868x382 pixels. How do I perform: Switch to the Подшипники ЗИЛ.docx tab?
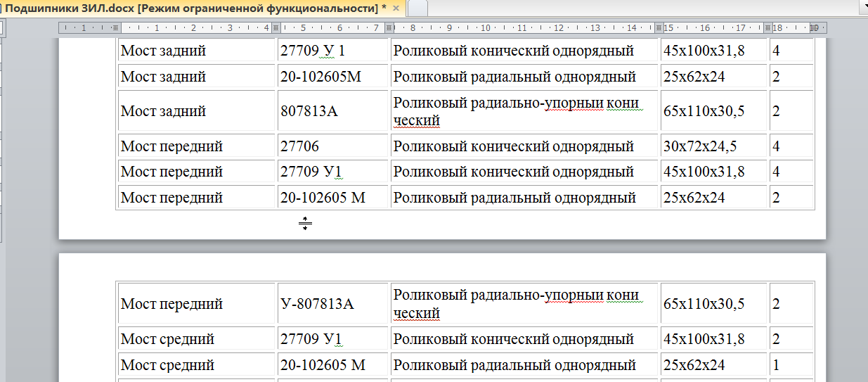[196, 8]
